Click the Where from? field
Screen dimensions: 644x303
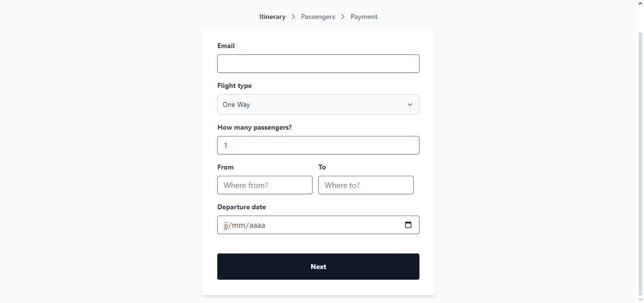[x=264, y=185]
